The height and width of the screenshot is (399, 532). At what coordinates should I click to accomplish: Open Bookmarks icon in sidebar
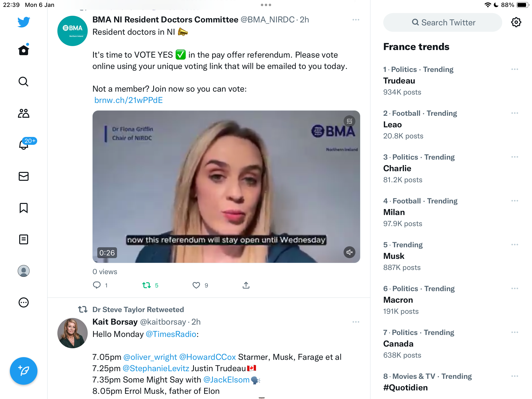pyautogui.click(x=24, y=208)
